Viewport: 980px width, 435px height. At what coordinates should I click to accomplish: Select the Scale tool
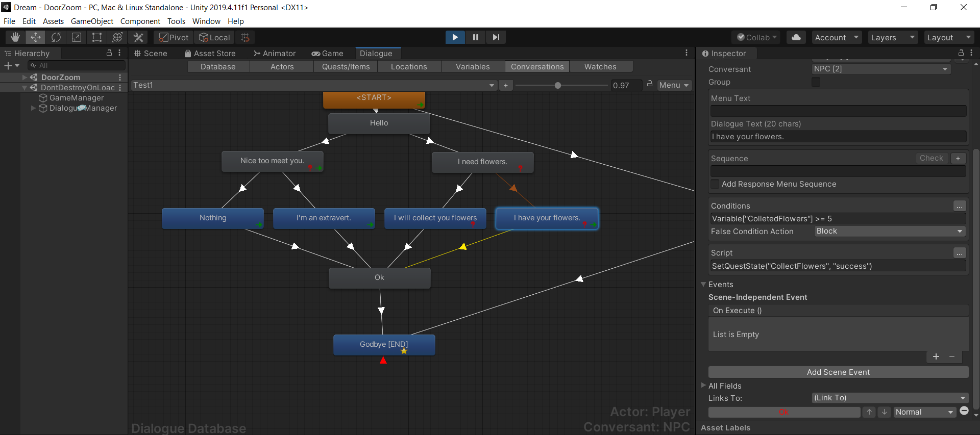coord(77,37)
